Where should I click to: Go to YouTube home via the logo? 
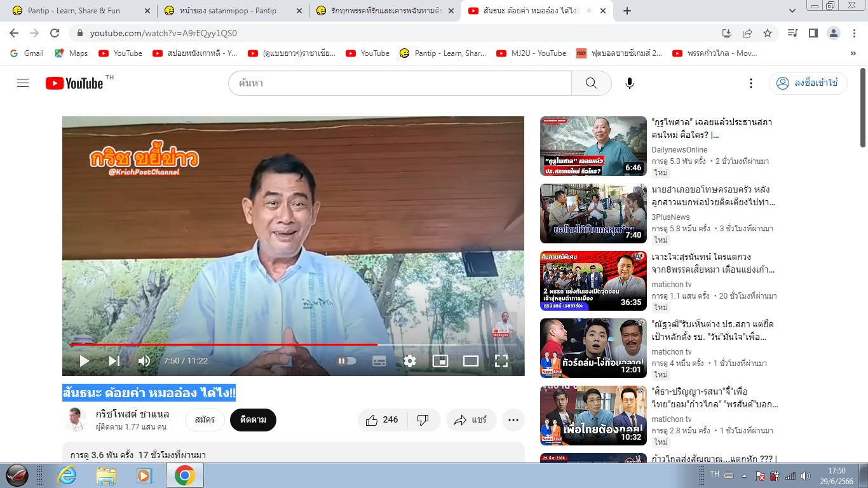point(74,83)
